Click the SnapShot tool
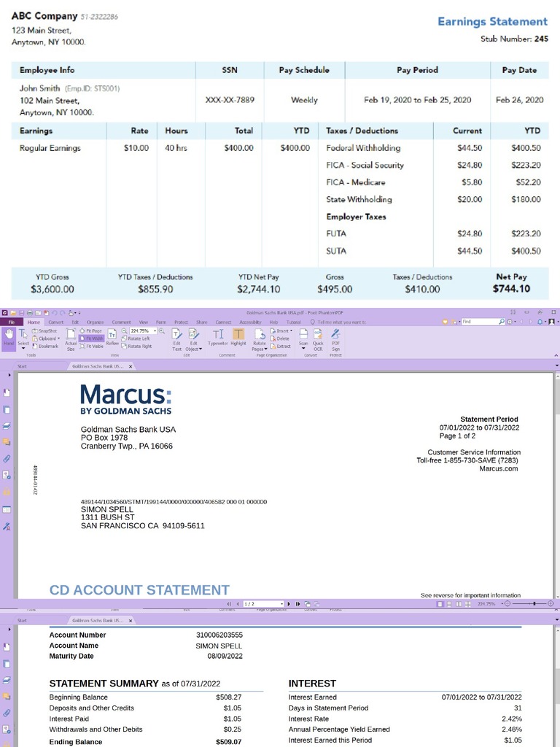This screenshot has width=560, height=747. (x=44, y=330)
